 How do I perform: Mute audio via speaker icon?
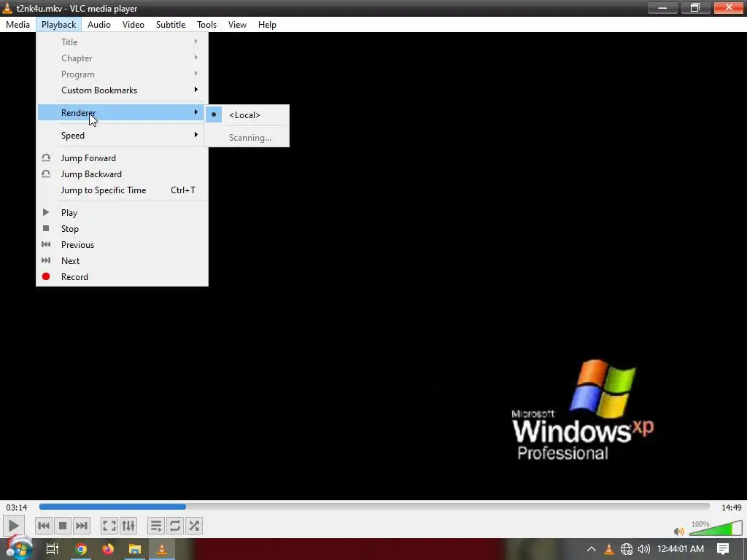[x=679, y=531]
